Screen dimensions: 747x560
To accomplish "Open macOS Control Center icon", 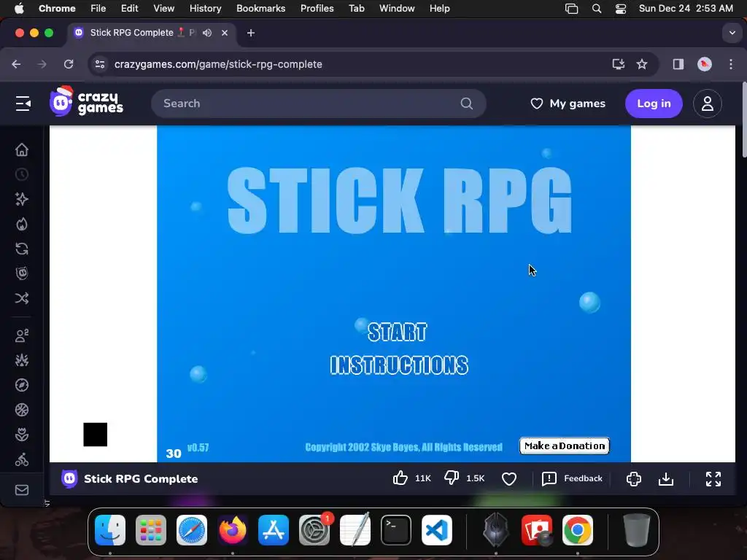I will point(620,9).
